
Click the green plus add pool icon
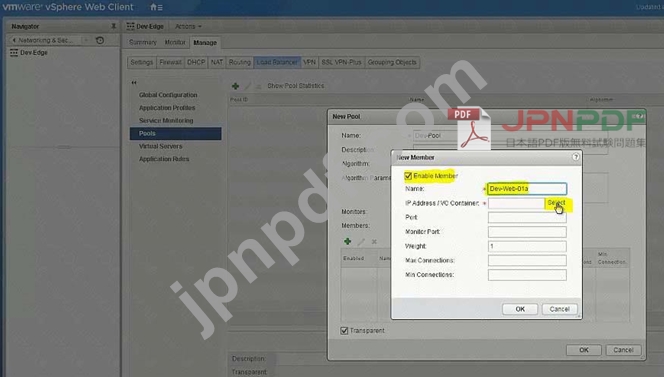click(235, 86)
